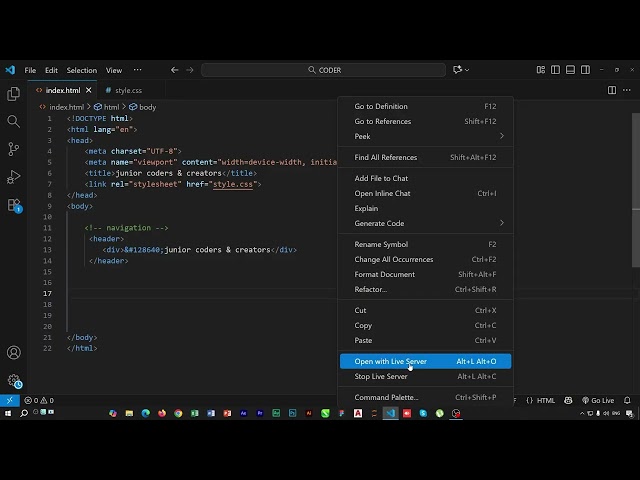Toggle the bottom panel visibility
Screen dimensions: 640x480
(x=570, y=70)
